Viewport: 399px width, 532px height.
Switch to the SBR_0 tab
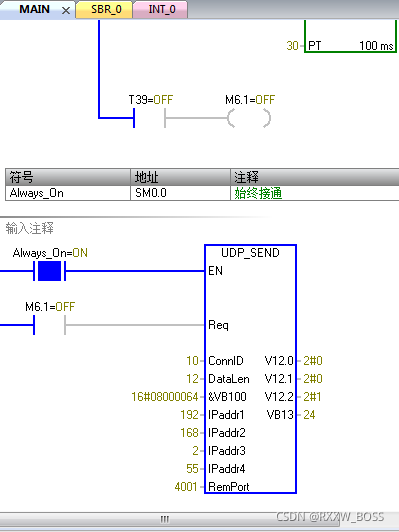[x=104, y=9]
